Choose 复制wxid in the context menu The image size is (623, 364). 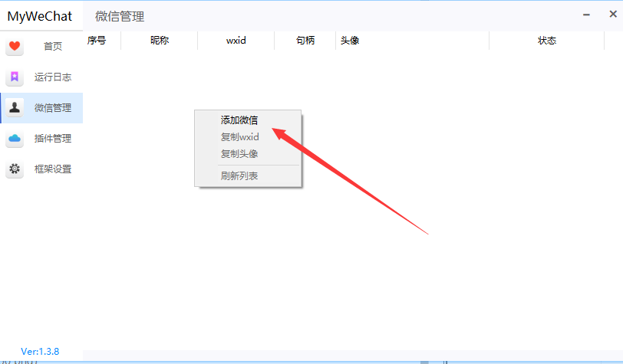(248, 137)
